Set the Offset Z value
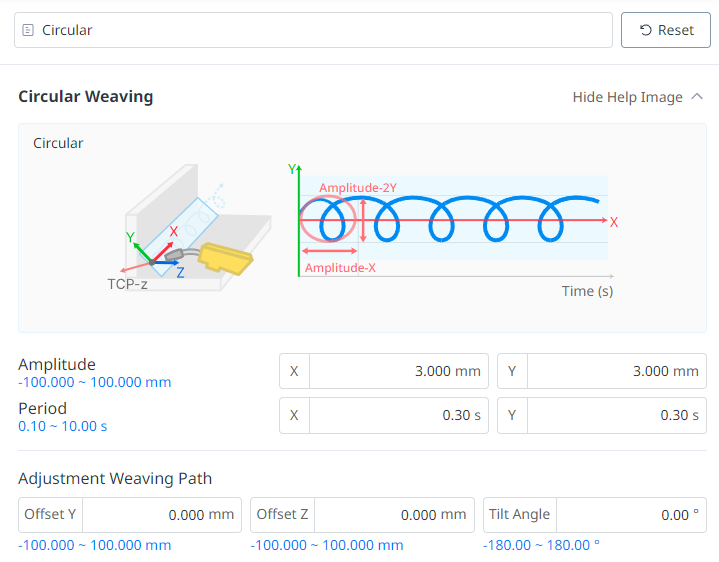 point(394,515)
